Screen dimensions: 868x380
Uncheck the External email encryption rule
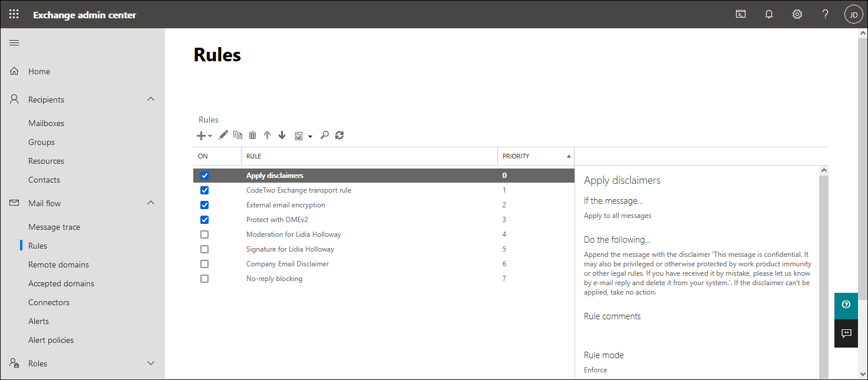[204, 205]
